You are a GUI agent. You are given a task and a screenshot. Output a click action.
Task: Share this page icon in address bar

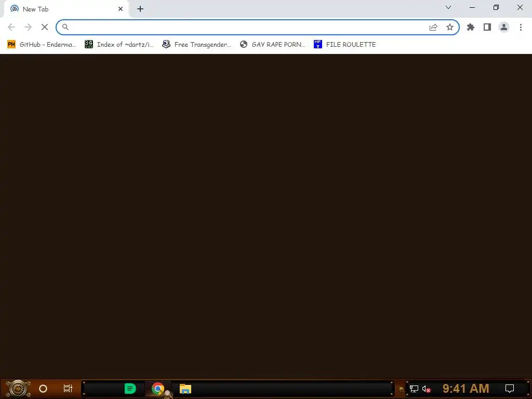click(x=433, y=27)
